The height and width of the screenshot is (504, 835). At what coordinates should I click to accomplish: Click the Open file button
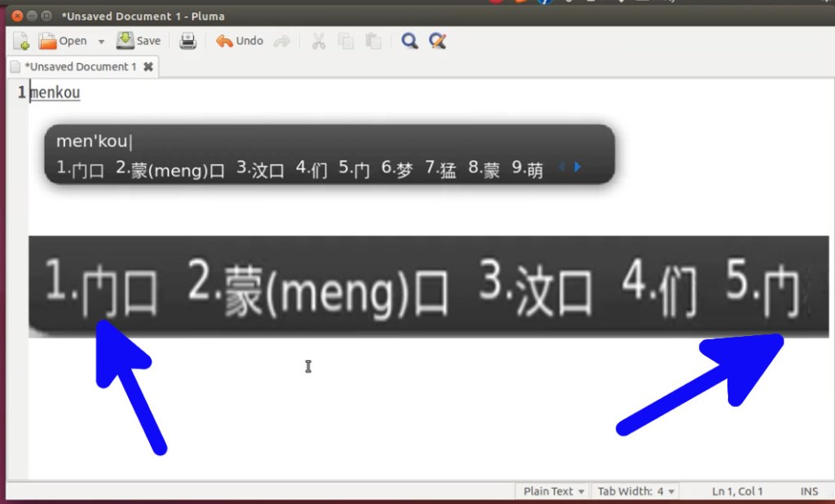click(63, 41)
